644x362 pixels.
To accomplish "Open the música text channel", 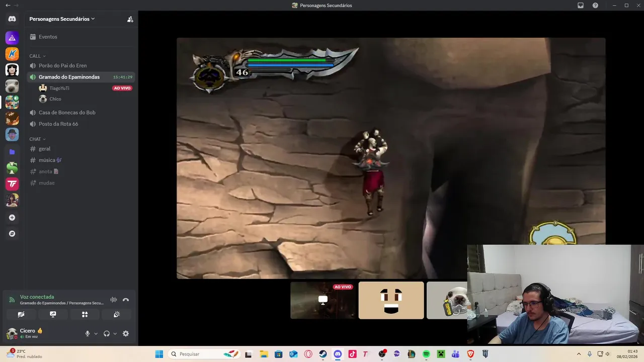I will (x=80, y=160).
